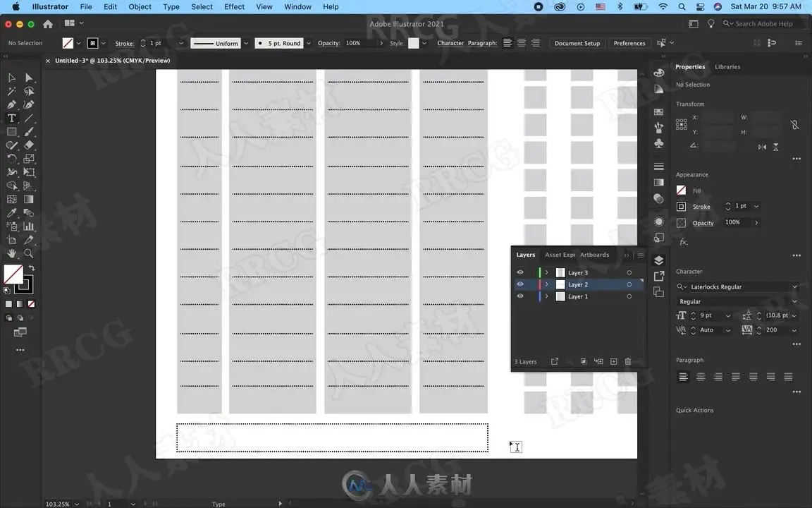The image size is (812, 508).
Task: Select the Artboard tool
Action: click(11, 240)
